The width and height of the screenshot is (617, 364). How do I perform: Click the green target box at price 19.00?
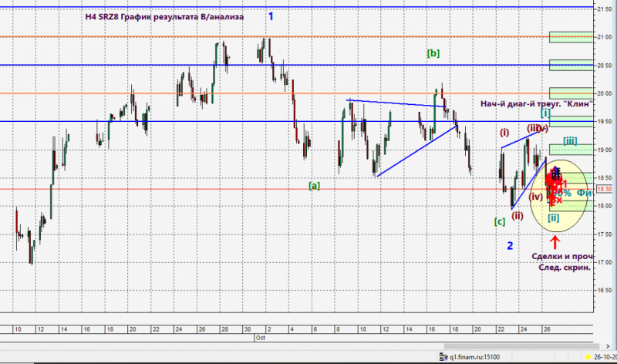[x=571, y=150]
